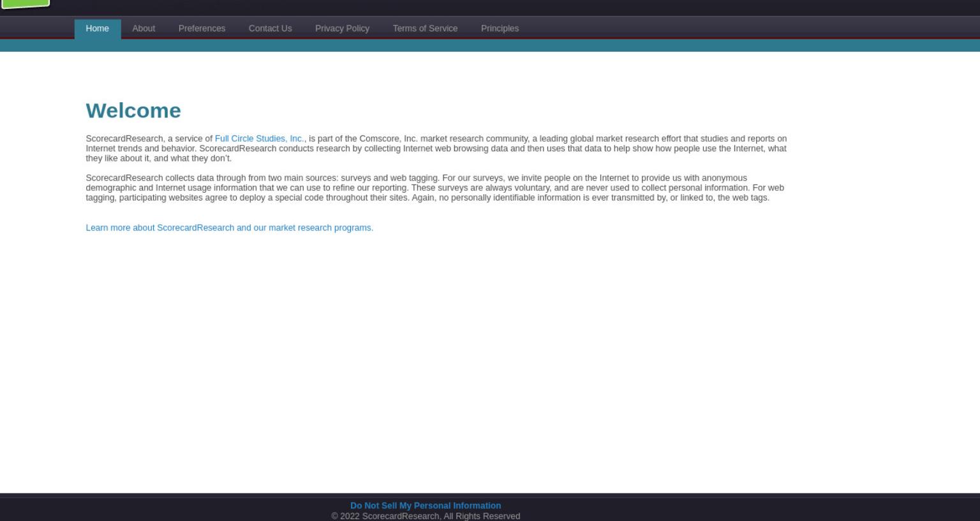
Task: Select the Home tab
Action: pos(97,29)
